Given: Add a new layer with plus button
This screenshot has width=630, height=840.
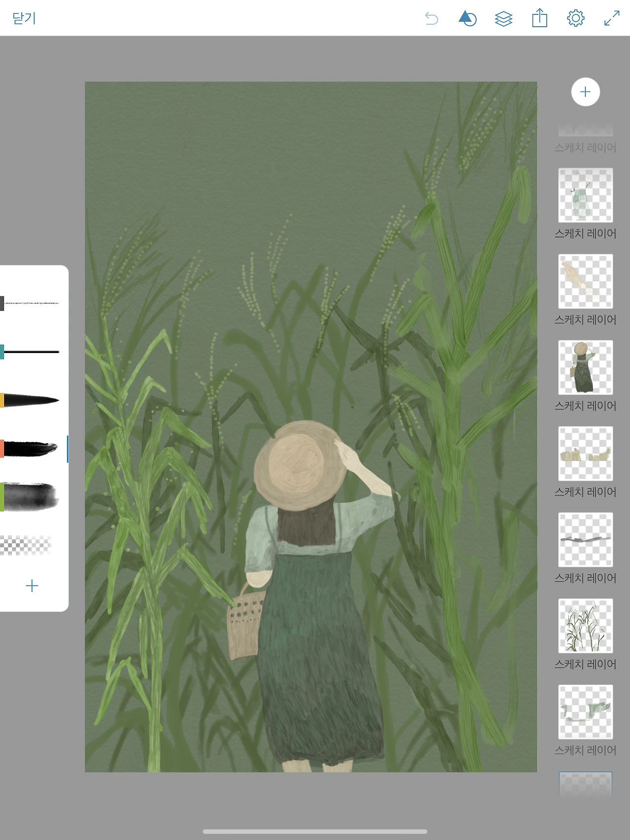Looking at the screenshot, I should coord(585,92).
